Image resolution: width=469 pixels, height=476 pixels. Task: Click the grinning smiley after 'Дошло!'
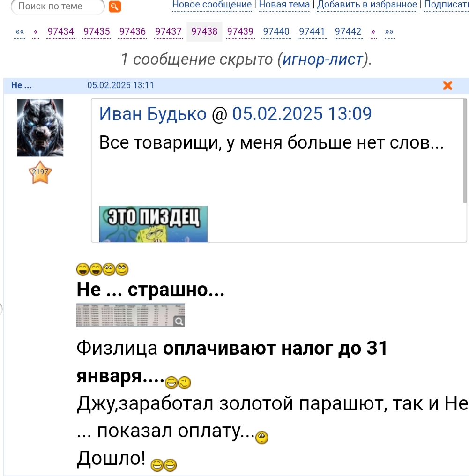(157, 465)
